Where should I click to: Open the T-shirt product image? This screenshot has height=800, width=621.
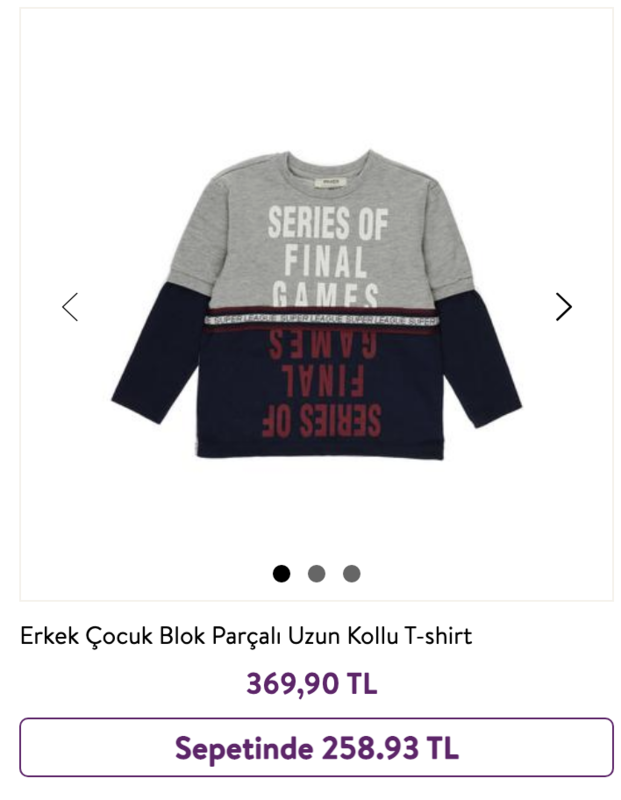point(316,305)
